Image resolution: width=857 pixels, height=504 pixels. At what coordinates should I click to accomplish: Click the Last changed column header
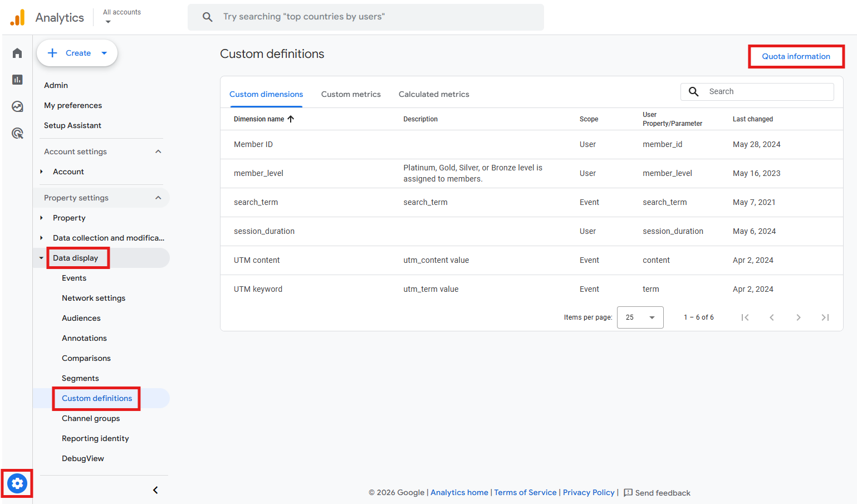tap(753, 119)
